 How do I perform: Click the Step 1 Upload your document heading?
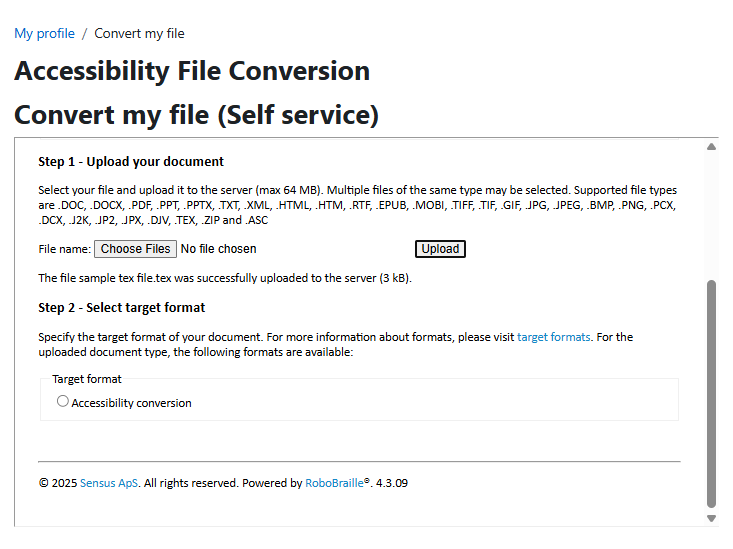[131, 161]
